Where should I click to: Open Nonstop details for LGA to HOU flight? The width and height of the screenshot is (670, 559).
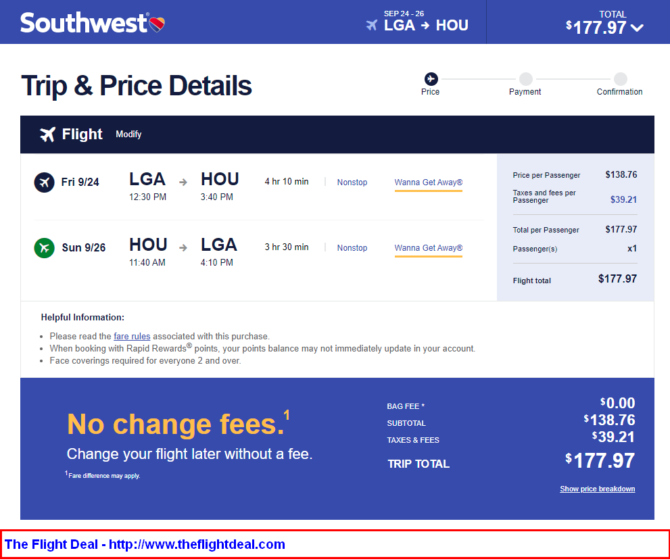[352, 182]
